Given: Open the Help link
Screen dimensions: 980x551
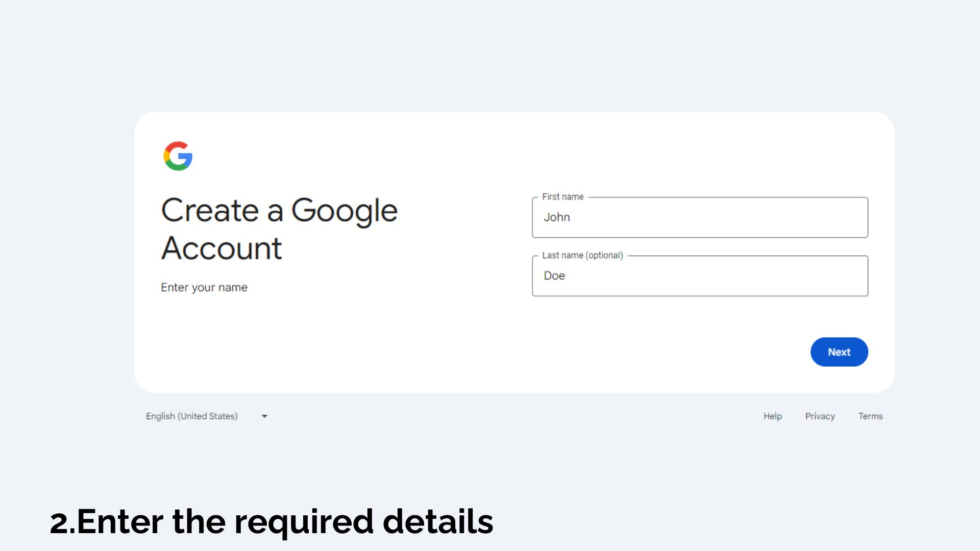Looking at the screenshot, I should coord(773,416).
